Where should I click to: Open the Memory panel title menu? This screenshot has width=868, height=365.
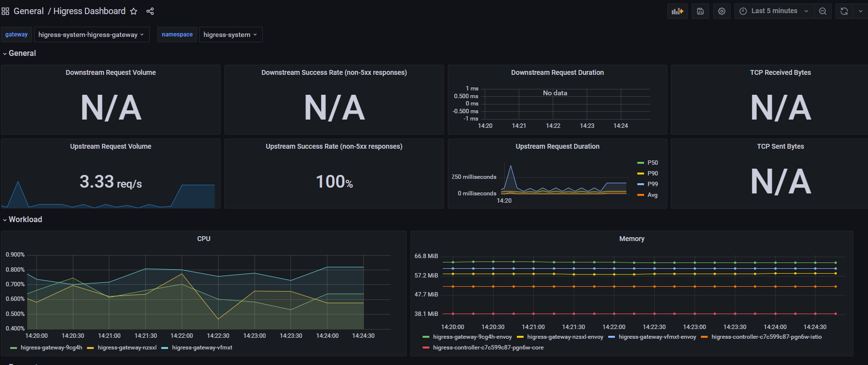(x=632, y=239)
